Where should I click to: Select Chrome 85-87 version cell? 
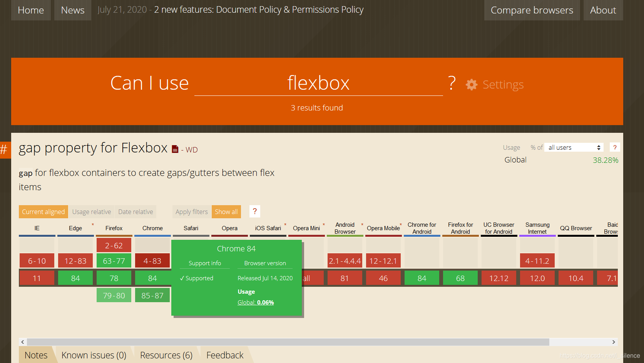[152, 295]
